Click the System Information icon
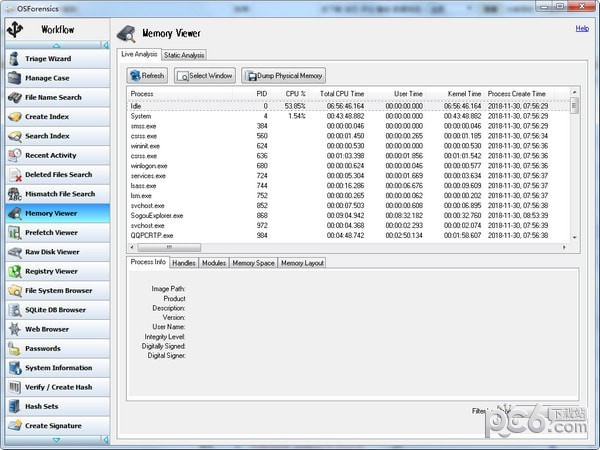 (15, 368)
